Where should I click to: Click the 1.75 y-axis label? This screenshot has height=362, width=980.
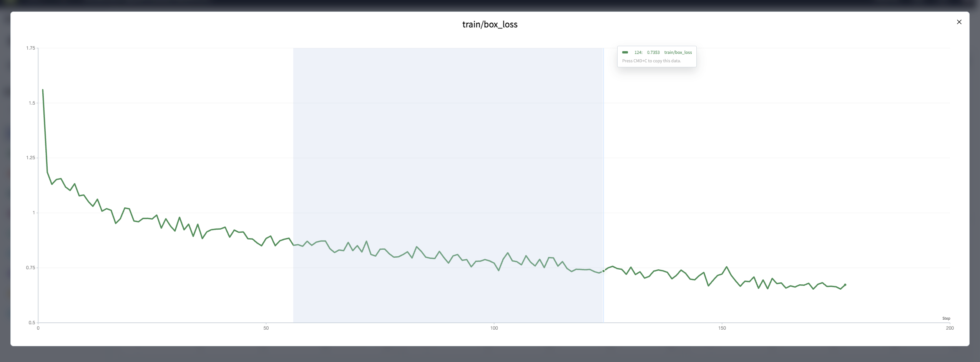click(x=31, y=48)
